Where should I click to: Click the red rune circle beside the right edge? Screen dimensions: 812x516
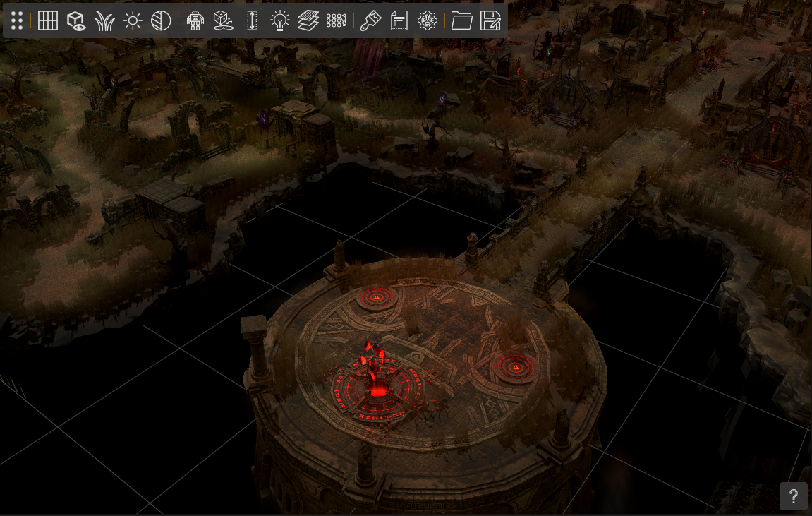pyautogui.click(x=514, y=367)
